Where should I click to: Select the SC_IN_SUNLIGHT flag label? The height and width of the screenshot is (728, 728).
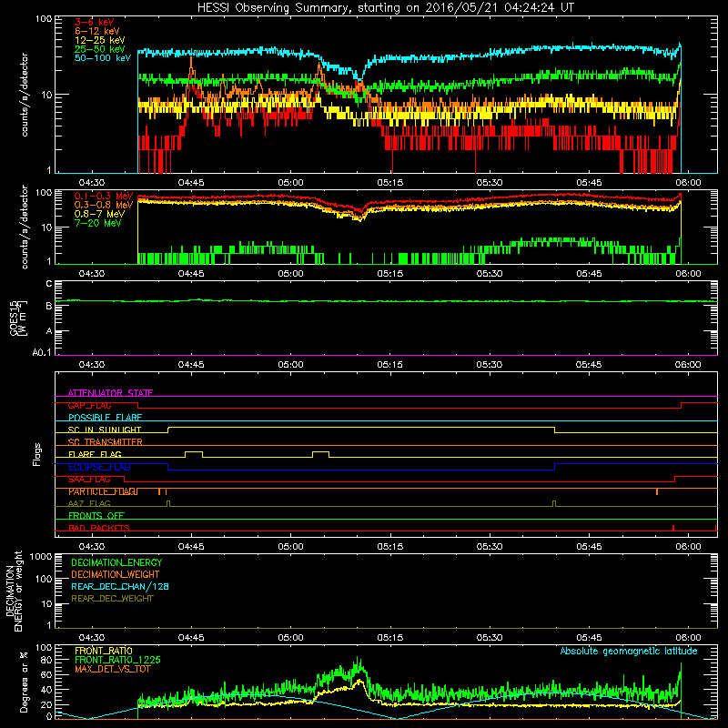click(105, 430)
